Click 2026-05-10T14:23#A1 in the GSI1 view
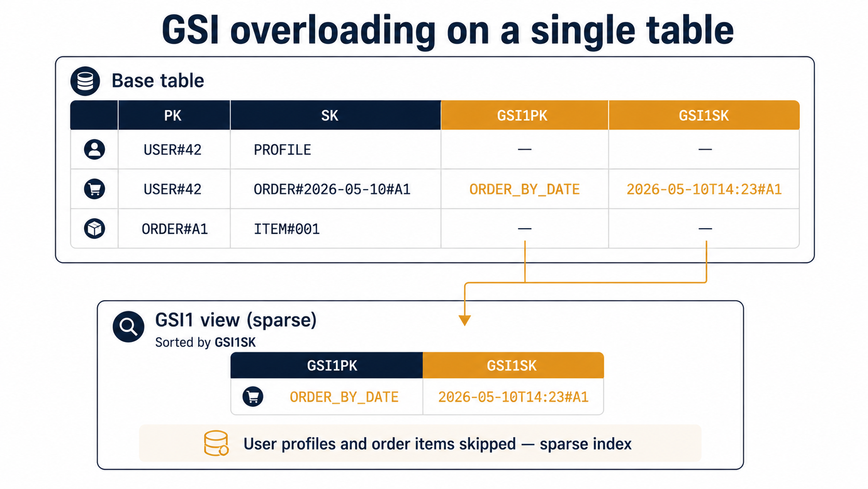 (513, 398)
